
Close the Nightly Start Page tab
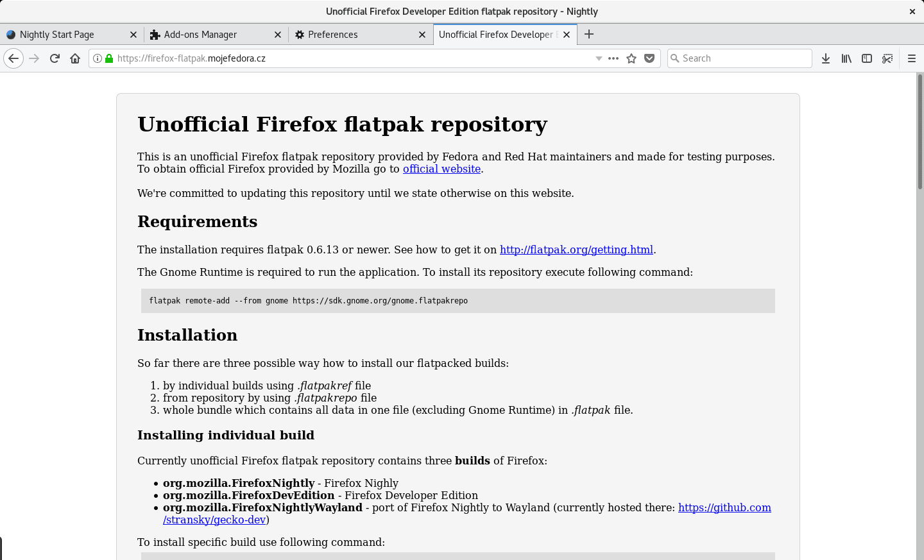133,35
